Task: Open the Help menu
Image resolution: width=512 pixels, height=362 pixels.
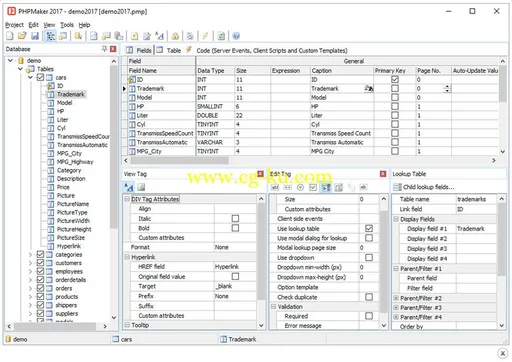Action: 84,25
